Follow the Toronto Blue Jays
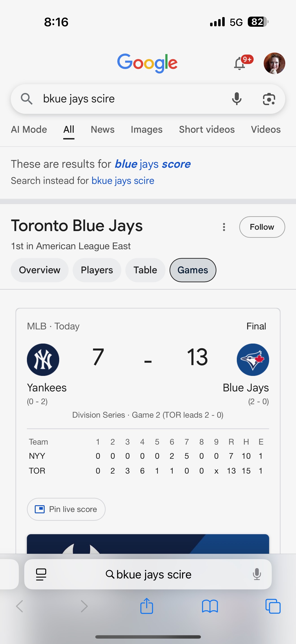Viewport: 296px width, 644px height. (262, 227)
